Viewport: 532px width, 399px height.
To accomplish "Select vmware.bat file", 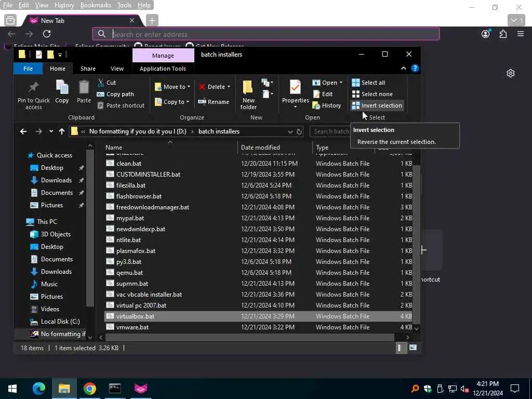I will [258, 327].
